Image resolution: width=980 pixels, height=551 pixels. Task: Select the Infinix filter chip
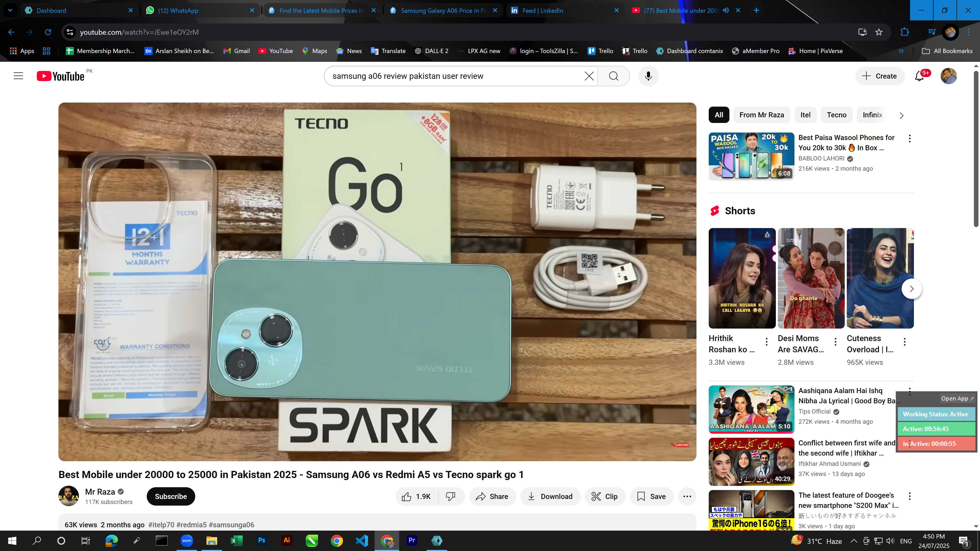pos(872,115)
